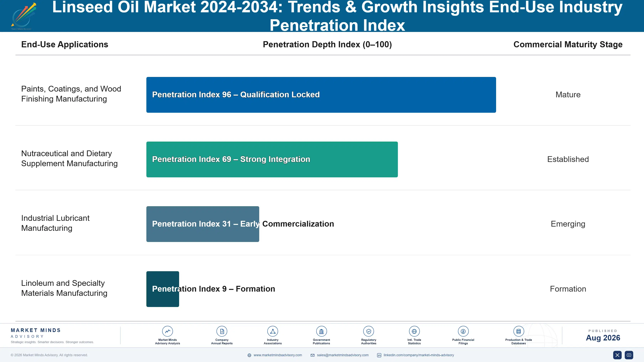Click the Production & Trade Databases icon

pyautogui.click(x=518, y=331)
